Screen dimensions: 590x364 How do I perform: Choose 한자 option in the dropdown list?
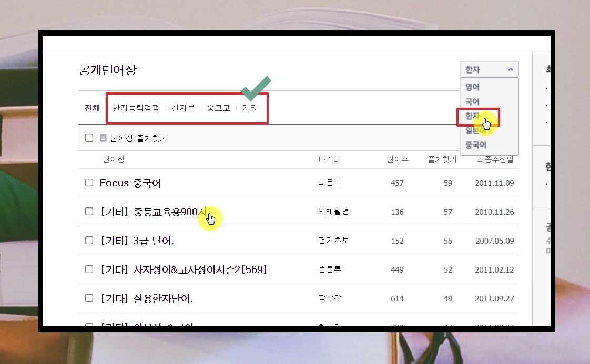(473, 116)
